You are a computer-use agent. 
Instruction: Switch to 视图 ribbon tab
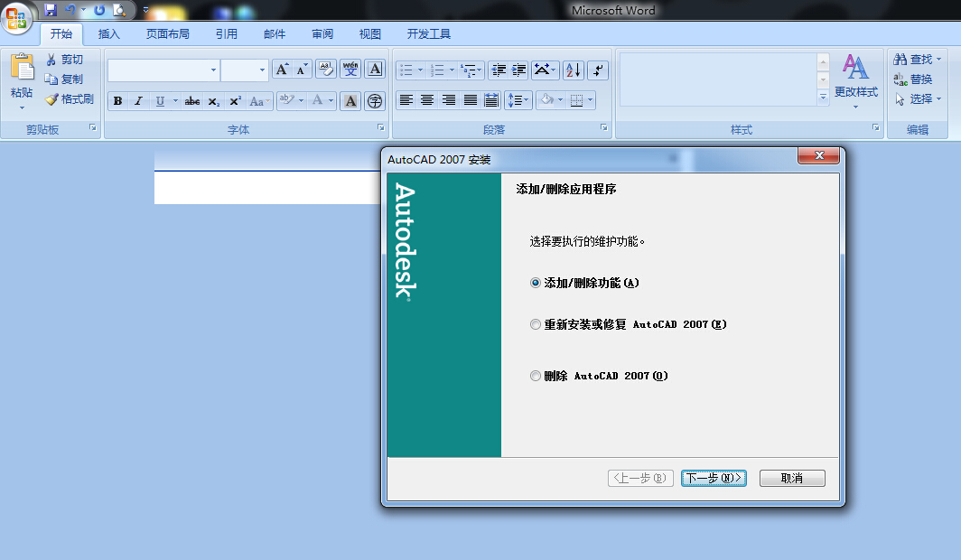[370, 33]
